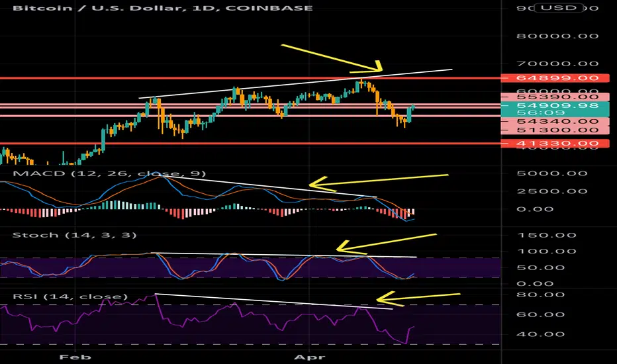The image size is (617, 364).
Task: Click the 100.00 Stoch axis value
Action: coord(547,251)
